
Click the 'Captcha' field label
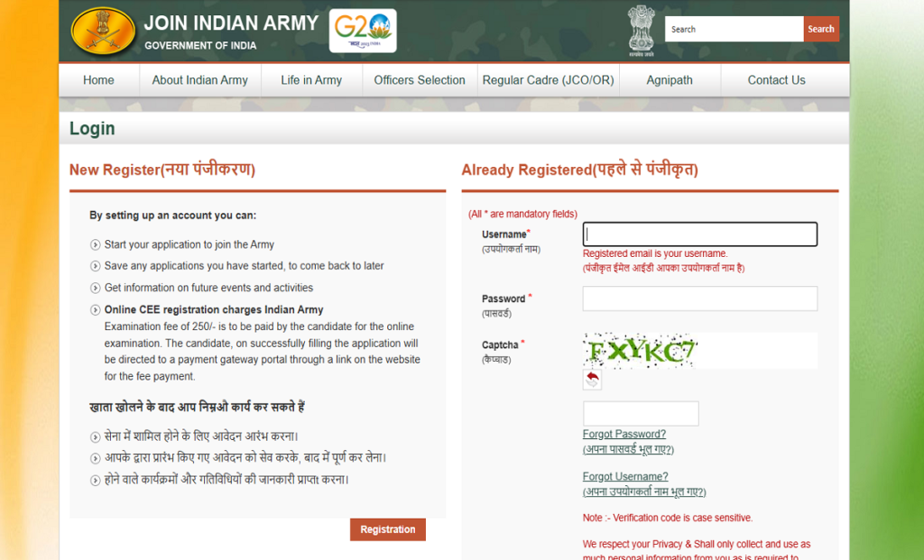(500, 345)
